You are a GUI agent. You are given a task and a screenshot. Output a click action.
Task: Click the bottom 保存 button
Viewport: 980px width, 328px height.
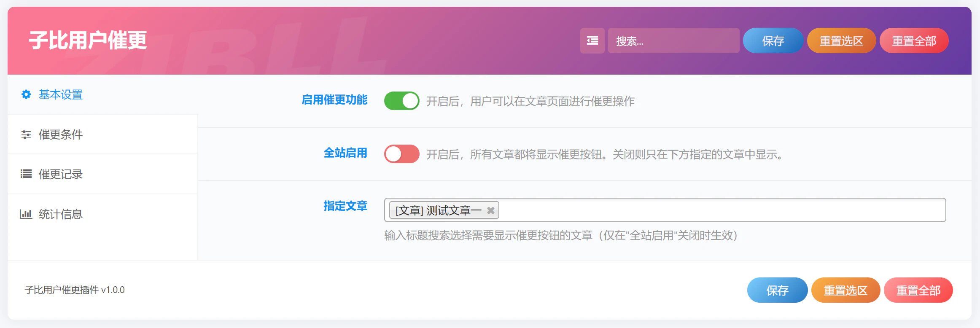tap(777, 290)
